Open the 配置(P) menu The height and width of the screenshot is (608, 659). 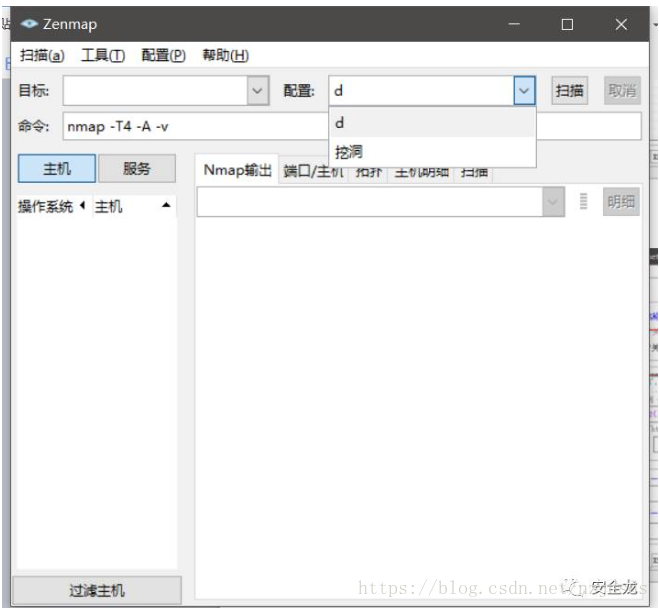click(163, 55)
